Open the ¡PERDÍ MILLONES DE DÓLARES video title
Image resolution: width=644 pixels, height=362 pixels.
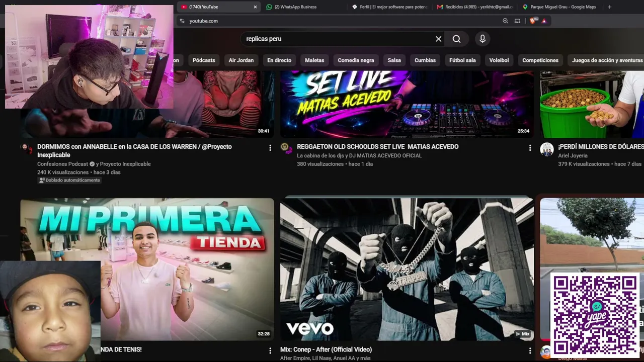tap(601, 147)
